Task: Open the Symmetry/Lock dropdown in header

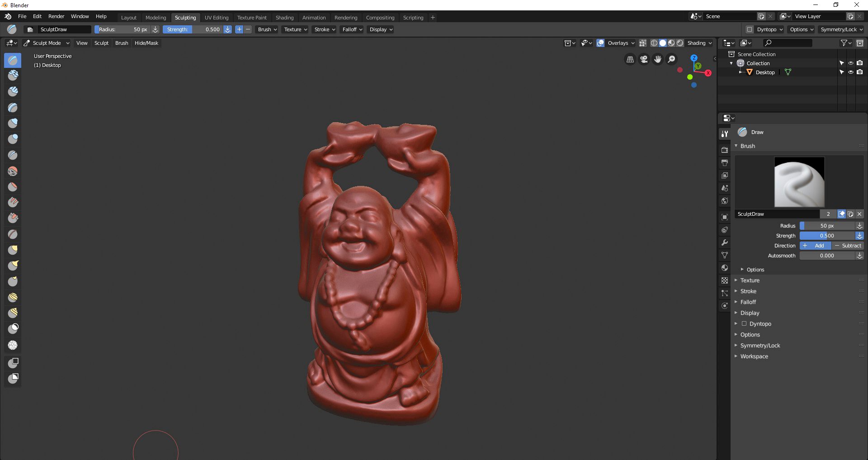Action: tap(841, 29)
